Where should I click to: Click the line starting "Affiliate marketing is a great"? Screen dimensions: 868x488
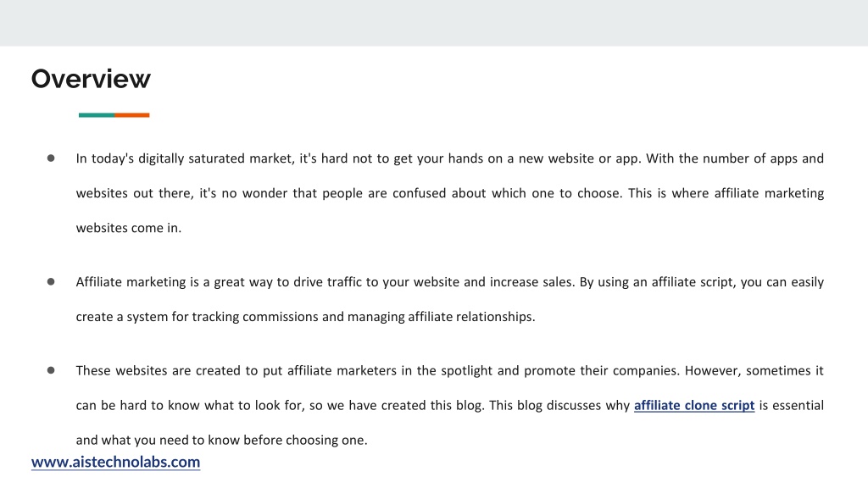pyautogui.click(x=449, y=282)
